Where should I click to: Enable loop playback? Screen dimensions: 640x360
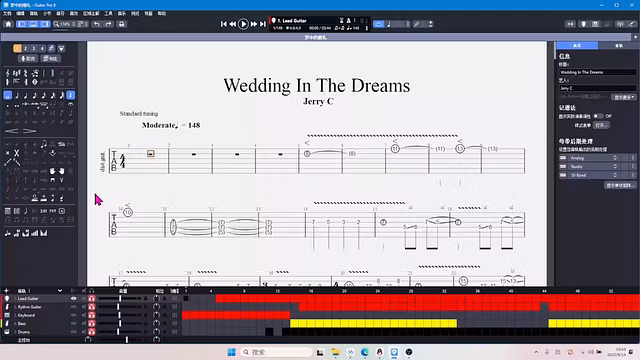(x=378, y=24)
